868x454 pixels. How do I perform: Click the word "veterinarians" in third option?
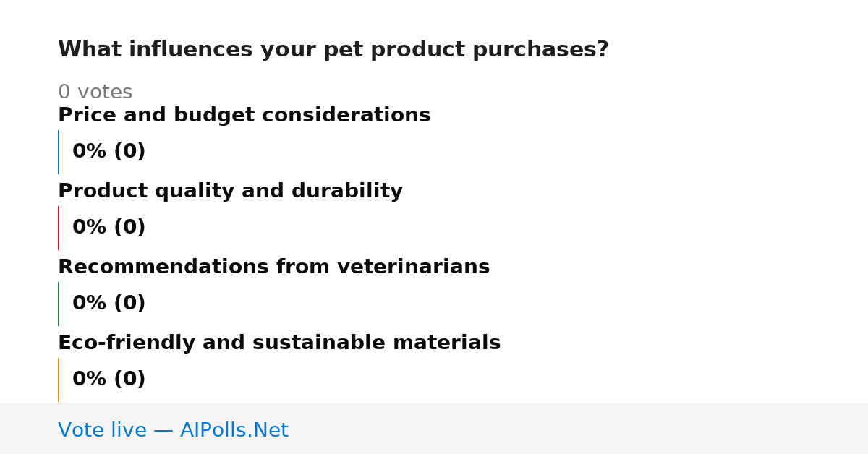417,267
